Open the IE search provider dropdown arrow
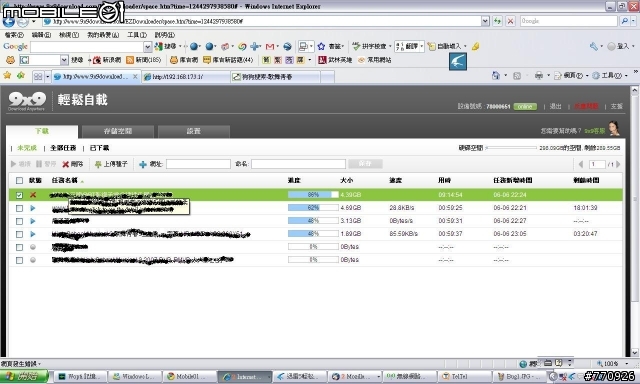640x384 pixels. point(634,21)
